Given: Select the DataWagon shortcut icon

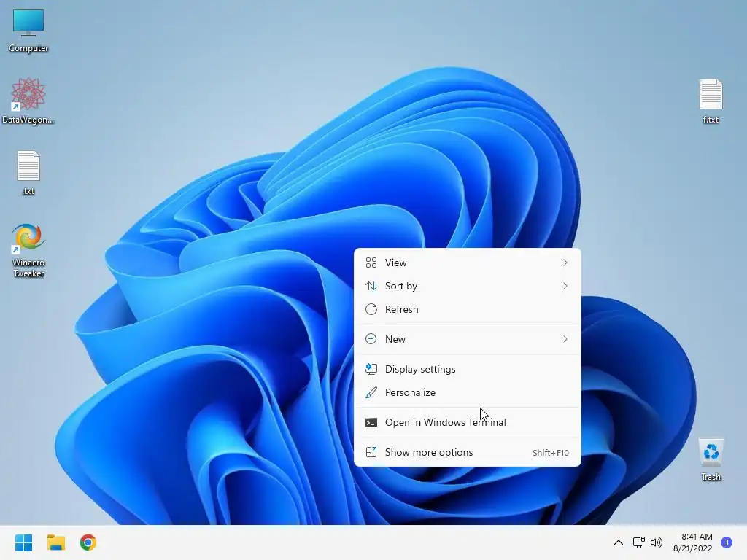Looking at the screenshot, I should (x=28, y=101).
